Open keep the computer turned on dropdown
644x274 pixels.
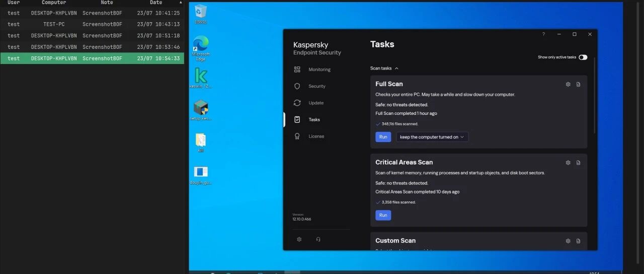[x=432, y=137]
